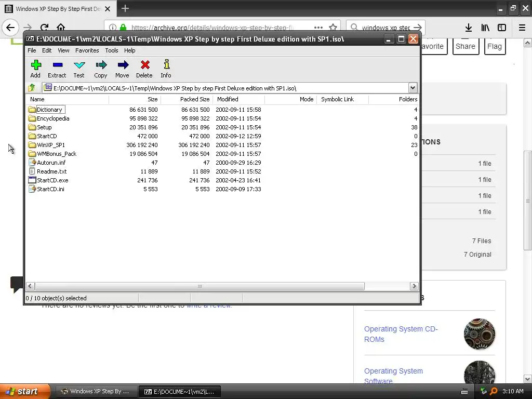Open the Favorites menu in 7-Zip
The height and width of the screenshot is (399, 532).
pos(87,50)
